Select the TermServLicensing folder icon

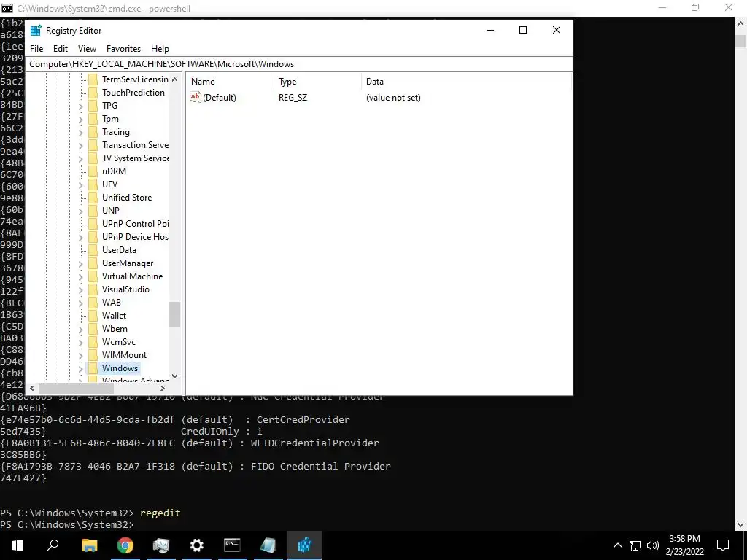click(93, 79)
